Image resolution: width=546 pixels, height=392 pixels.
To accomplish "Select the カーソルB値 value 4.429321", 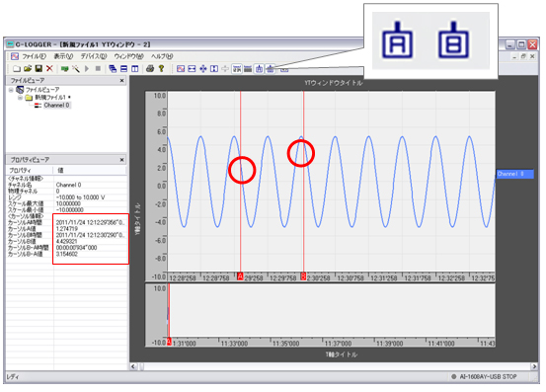I will tap(66, 241).
